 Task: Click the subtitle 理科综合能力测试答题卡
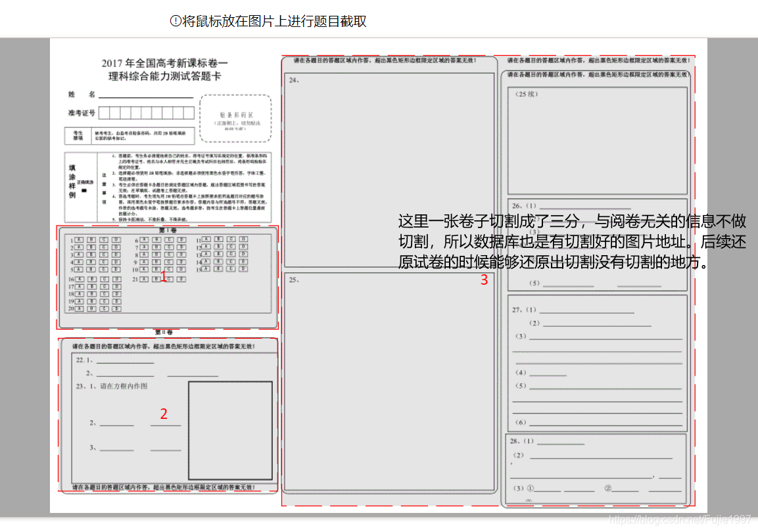pos(164,76)
